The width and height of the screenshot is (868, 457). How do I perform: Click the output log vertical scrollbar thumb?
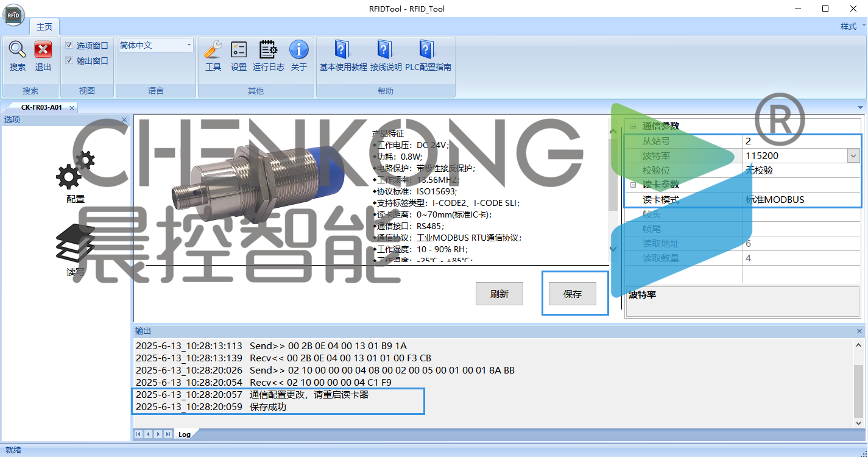pyautogui.click(x=859, y=390)
